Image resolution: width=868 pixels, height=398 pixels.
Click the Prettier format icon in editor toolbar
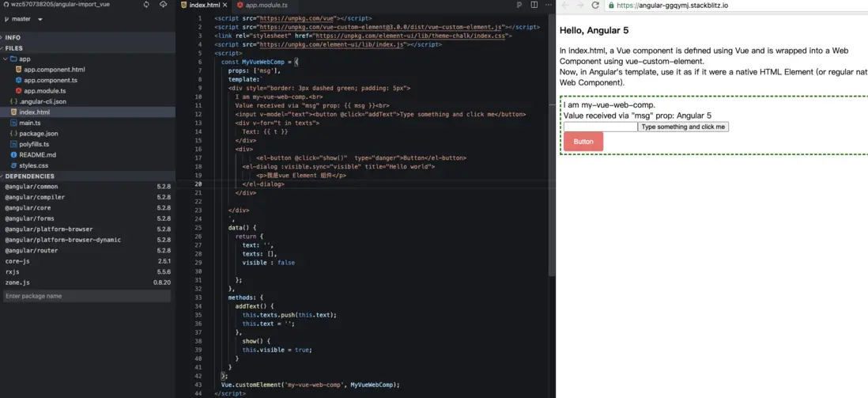[x=519, y=5]
